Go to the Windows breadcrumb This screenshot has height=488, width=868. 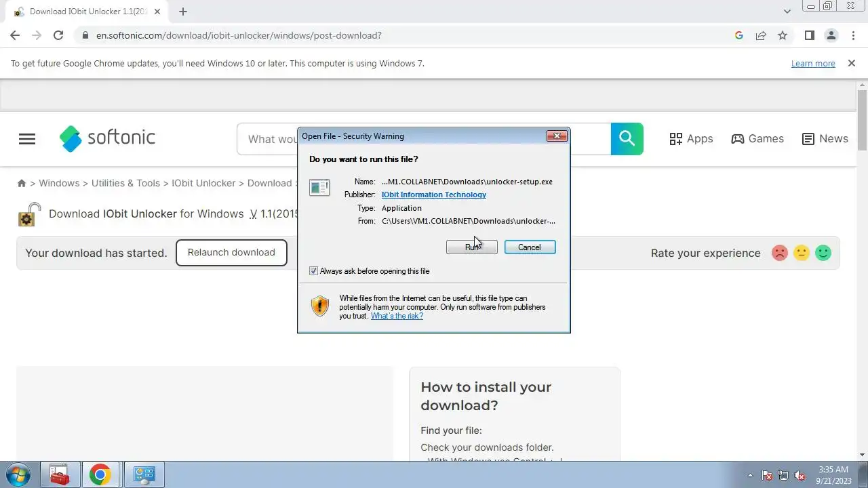tap(59, 183)
